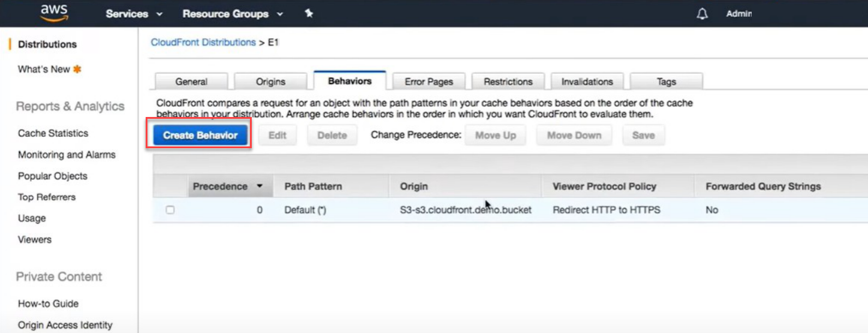
Task: Go to the Error Pages tab
Action: click(x=429, y=82)
